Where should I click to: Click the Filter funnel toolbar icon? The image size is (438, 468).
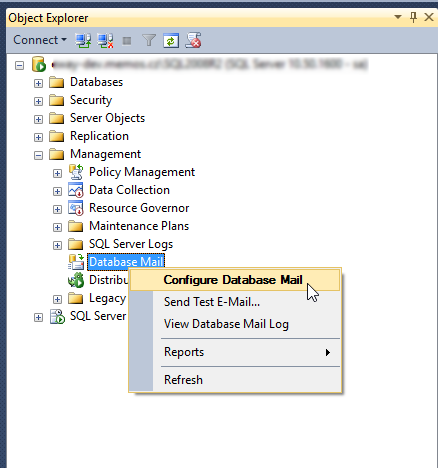pyautogui.click(x=149, y=41)
